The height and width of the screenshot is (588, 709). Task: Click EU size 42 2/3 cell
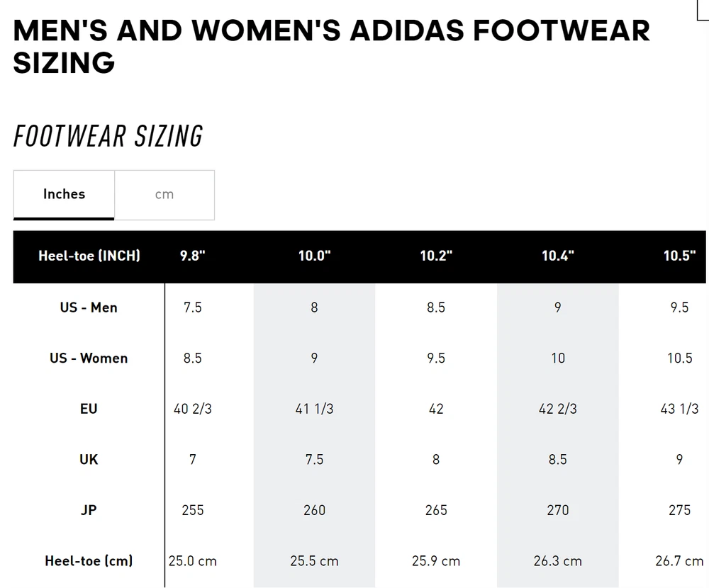pyautogui.click(x=558, y=409)
